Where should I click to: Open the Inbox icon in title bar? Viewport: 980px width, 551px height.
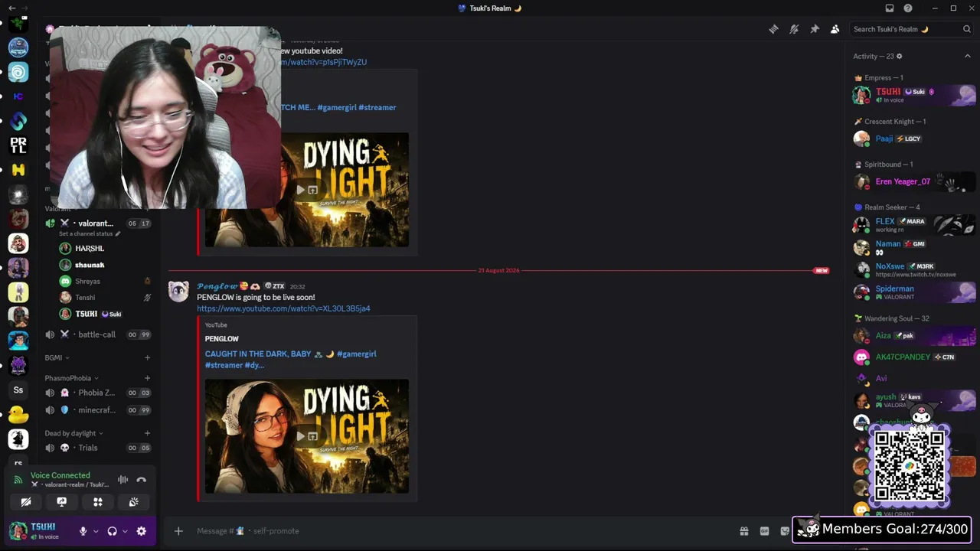coord(890,8)
